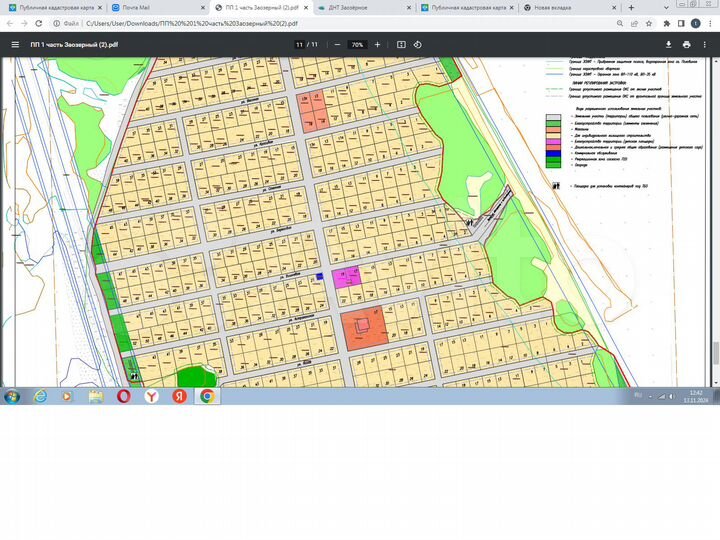The width and height of the screenshot is (720, 540).
Task: Launch Opera from the taskbar
Action: 123,396
